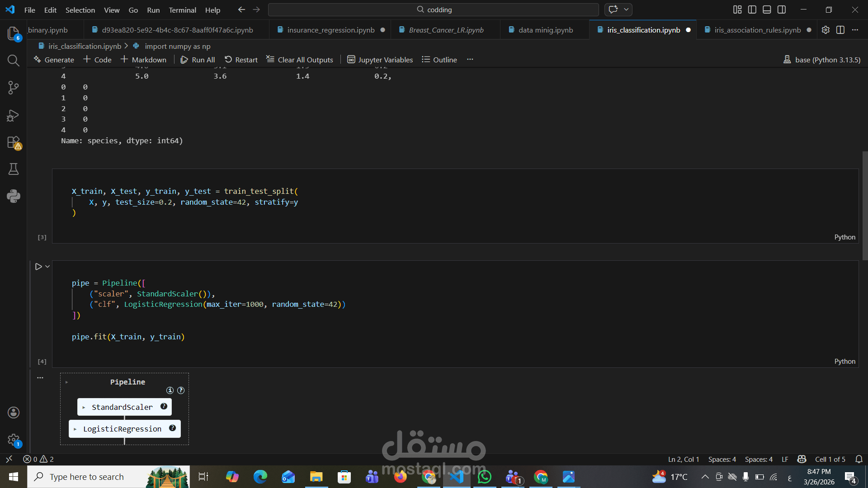868x488 pixels.
Task: Open Run and Debug view
Action: tap(13, 115)
